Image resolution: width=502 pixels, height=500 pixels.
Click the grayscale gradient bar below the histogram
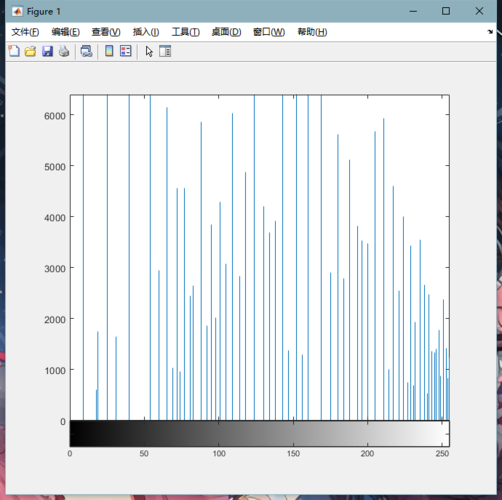pyautogui.click(x=259, y=433)
